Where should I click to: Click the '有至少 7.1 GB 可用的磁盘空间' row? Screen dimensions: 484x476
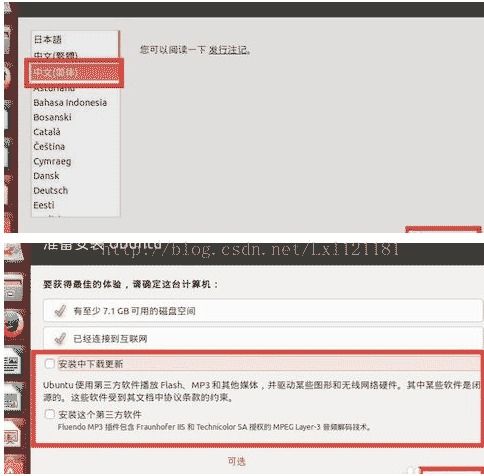pos(263,311)
